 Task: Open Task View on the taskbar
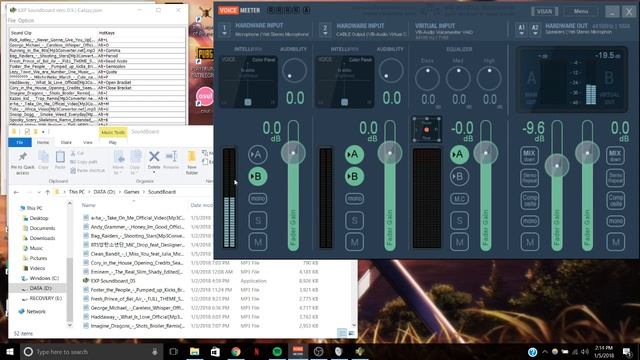coord(173,351)
